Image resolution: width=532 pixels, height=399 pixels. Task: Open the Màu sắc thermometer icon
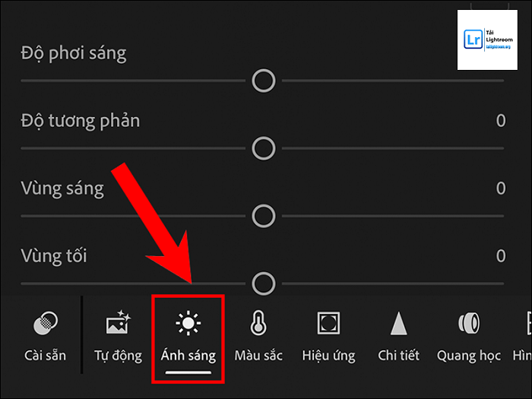pos(258,325)
